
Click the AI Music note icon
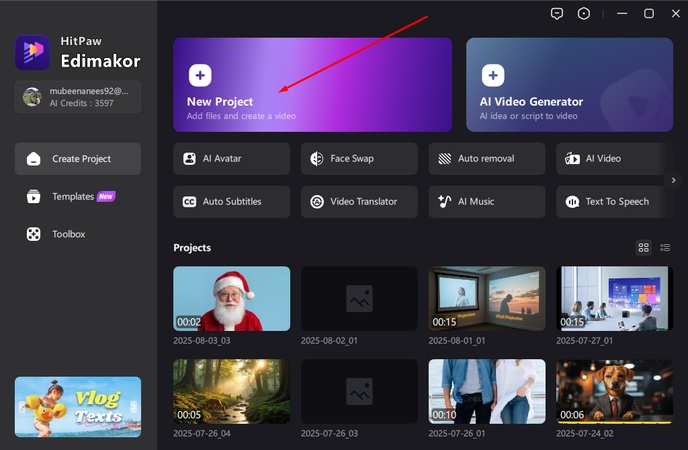pos(444,202)
